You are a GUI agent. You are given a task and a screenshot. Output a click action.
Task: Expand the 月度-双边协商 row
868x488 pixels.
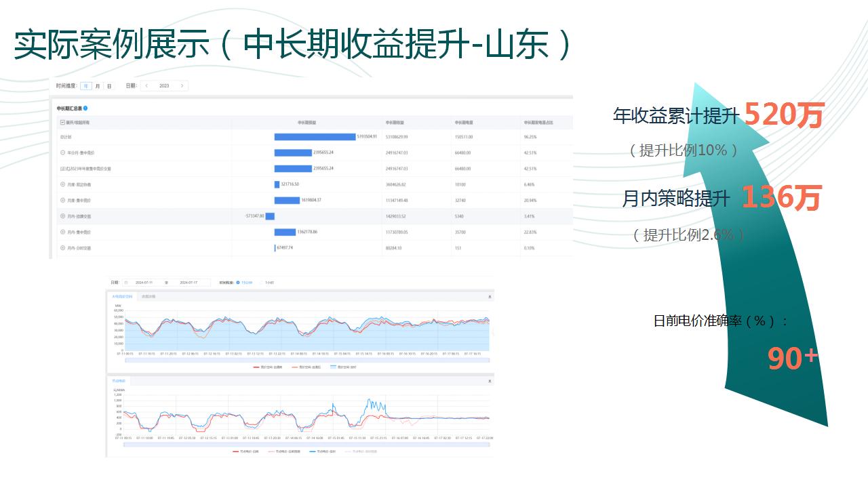click(62, 184)
